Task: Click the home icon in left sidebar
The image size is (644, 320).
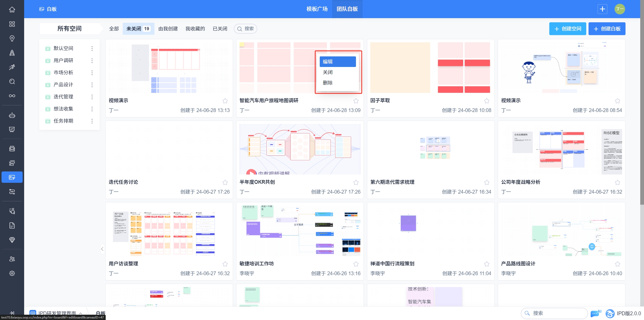Action: point(12,10)
